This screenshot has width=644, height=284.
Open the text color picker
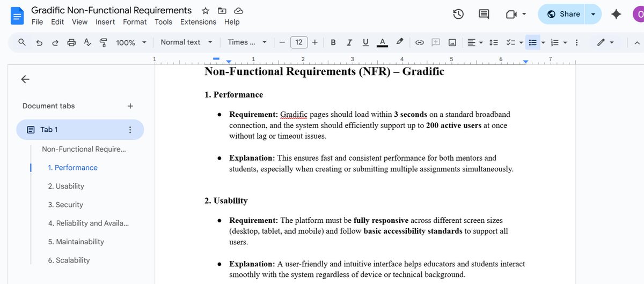point(382,42)
